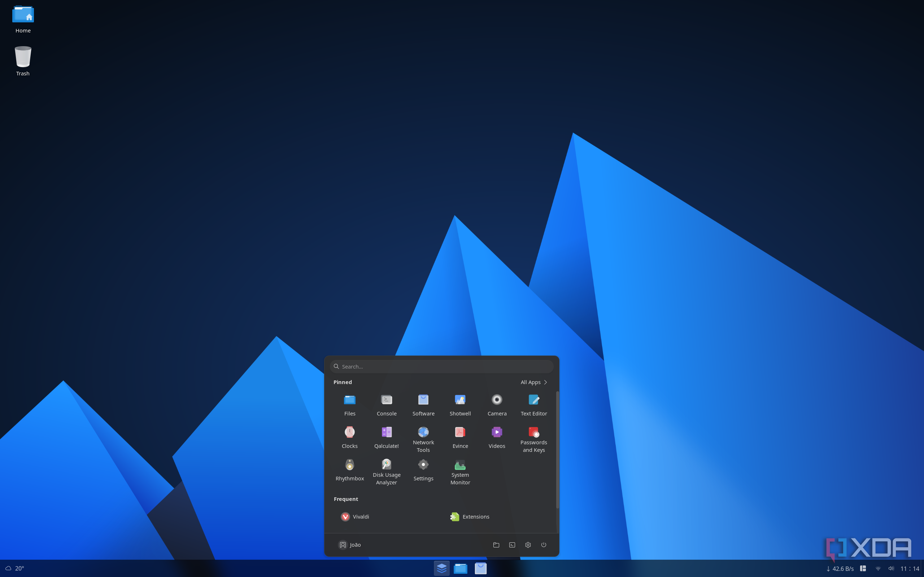Click the app menu taskbar button
The height and width of the screenshot is (577, 924).
441,568
